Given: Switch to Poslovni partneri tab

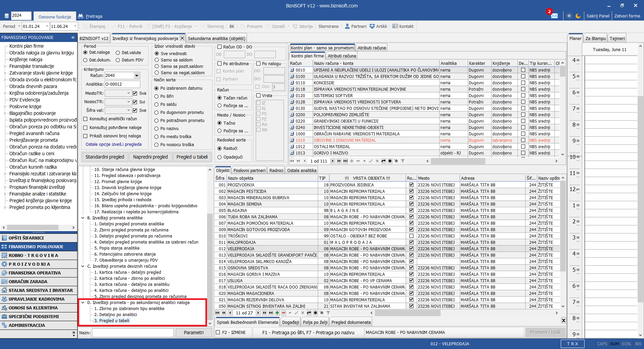Looking at the screenshot, I should tap(249, 170).
